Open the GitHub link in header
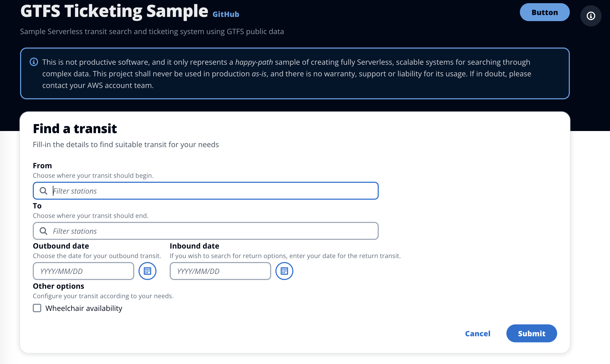Image resolution: width=610 pixels, height=364 pixels. pyautogui.click(x=226, y=14)
